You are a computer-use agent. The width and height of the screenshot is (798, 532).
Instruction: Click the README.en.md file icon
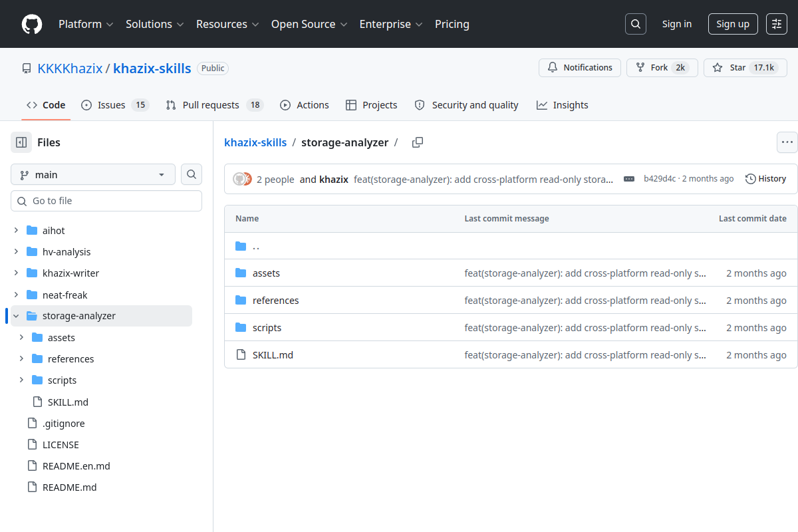point(31,466)
